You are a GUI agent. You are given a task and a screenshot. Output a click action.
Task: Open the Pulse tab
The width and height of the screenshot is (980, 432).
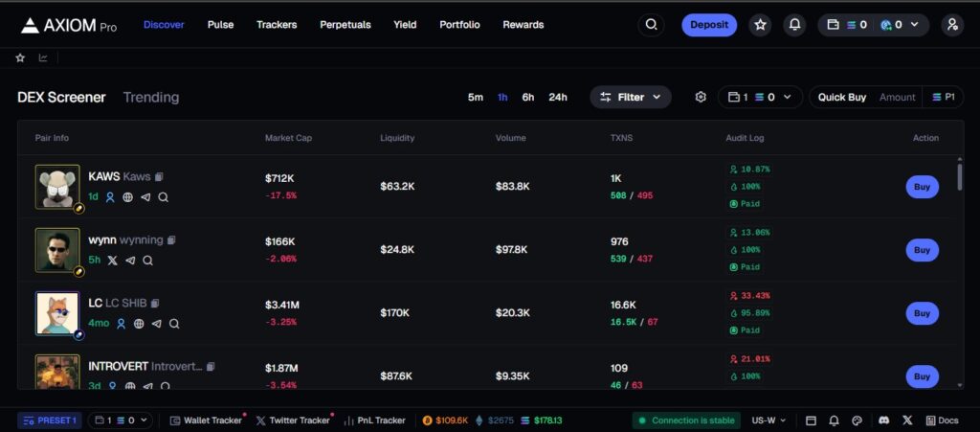[221, 25]
